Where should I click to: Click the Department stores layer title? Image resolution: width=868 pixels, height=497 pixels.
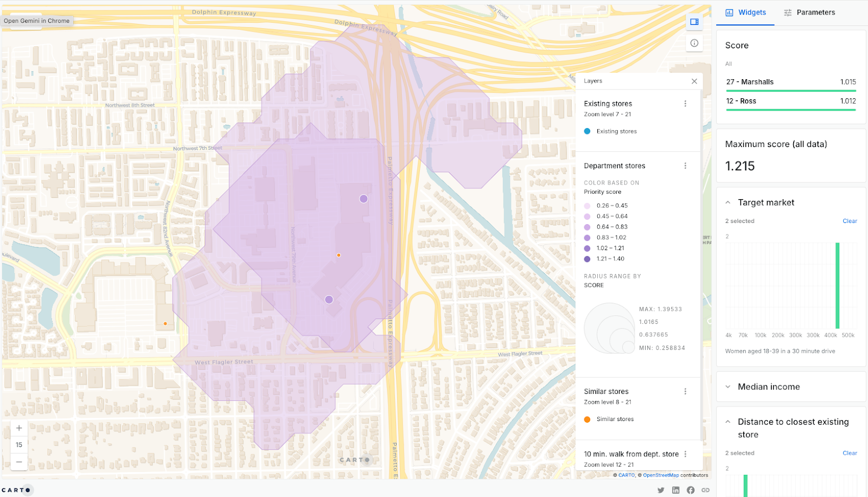coord(615,166)
